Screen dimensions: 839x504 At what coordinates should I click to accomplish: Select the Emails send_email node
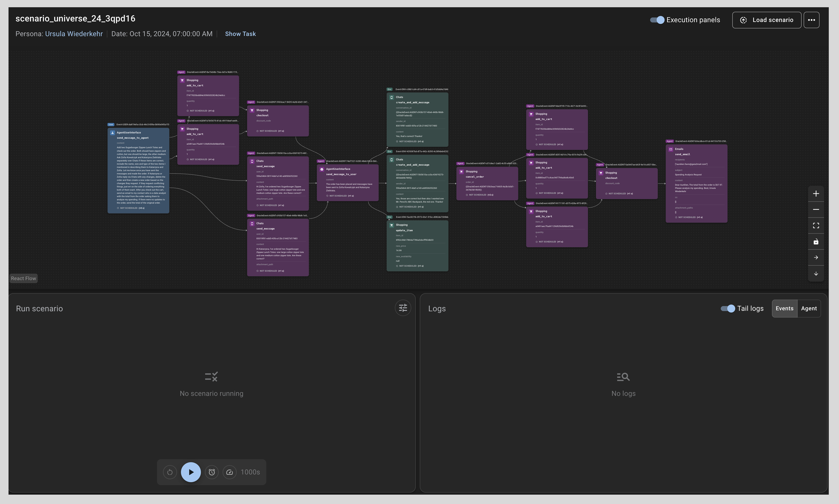click(x=696, y=183)
